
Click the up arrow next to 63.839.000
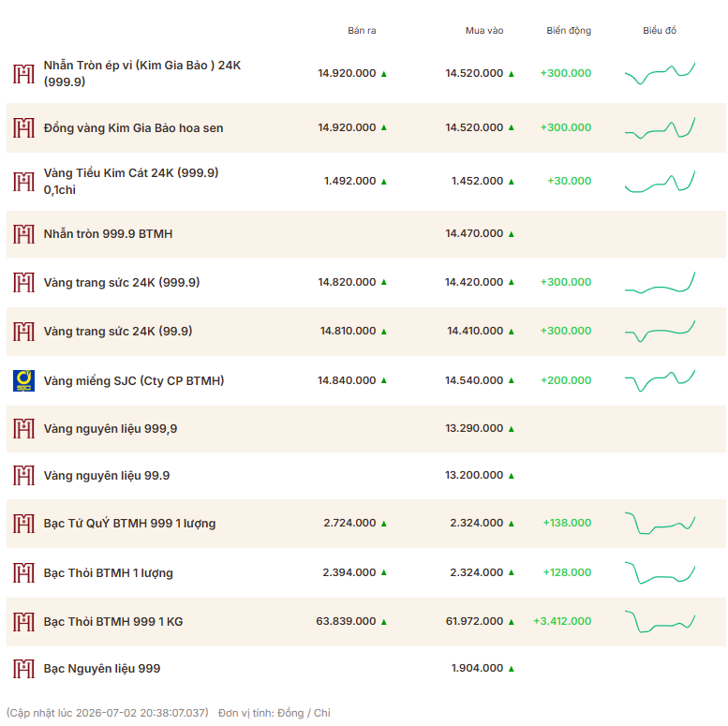point(384,622)
